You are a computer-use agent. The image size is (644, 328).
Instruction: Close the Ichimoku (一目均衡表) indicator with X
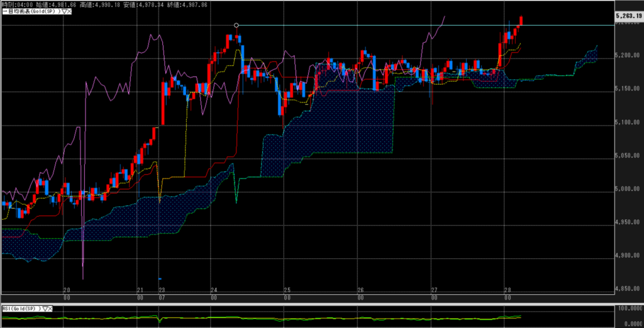(69, 11)
